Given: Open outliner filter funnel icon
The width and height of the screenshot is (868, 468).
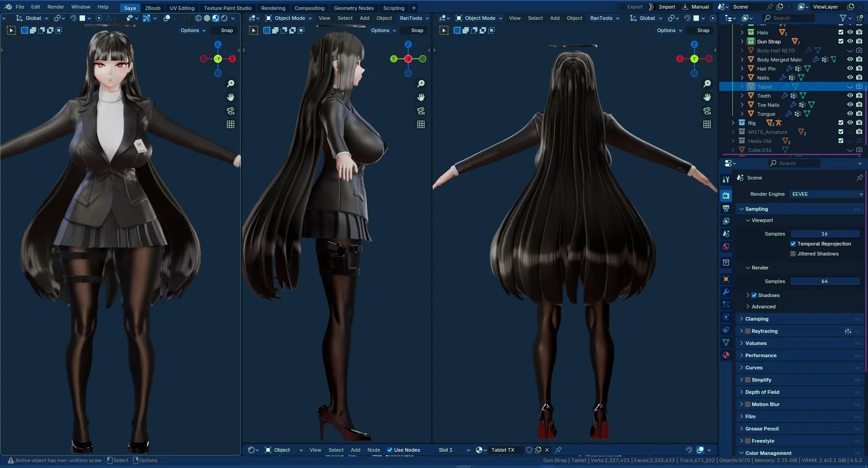Looking at the screenshot, I should pyautogui.click(x=843, y=18).
